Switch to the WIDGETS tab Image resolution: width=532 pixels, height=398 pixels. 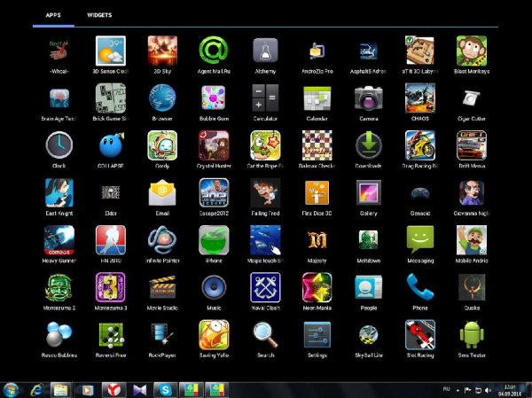[99, 15]
